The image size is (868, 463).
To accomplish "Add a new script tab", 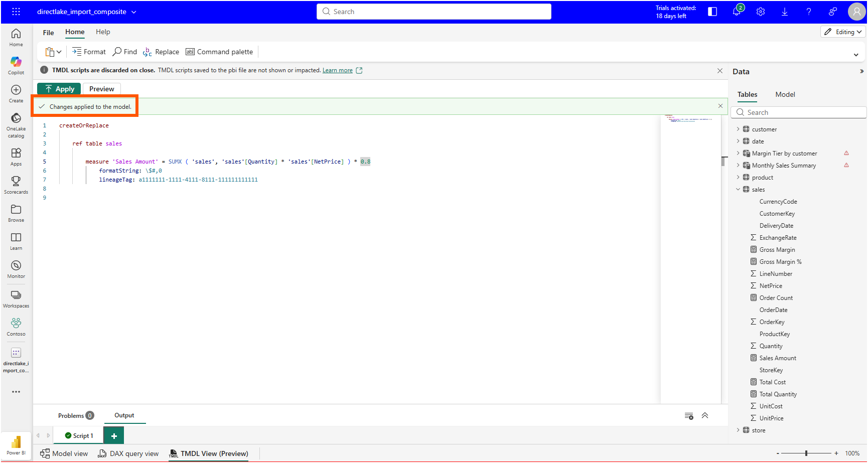I will pos(114,435).
